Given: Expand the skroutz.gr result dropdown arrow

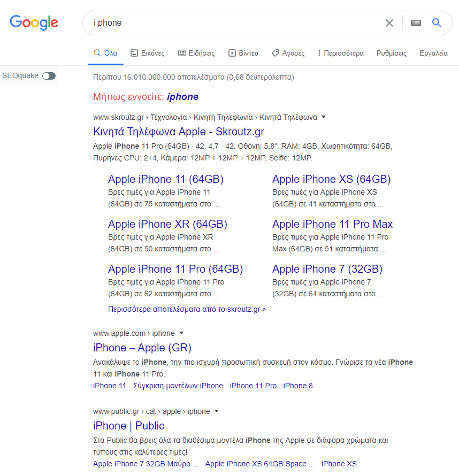Looking at the screenshot, I should (x=324, y=117).
